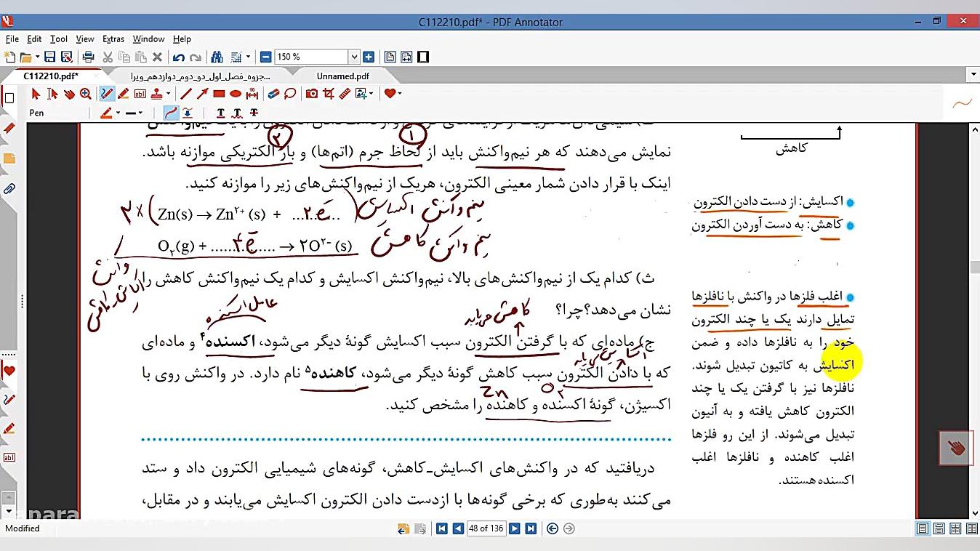The image size is (980, 551).
Task: Open the Extras menu
Action: tap(113, 39)
